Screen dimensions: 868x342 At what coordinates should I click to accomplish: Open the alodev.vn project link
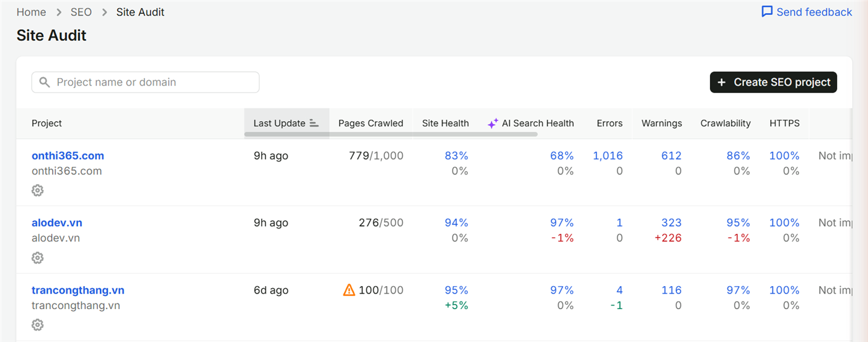tap(57, 223)
